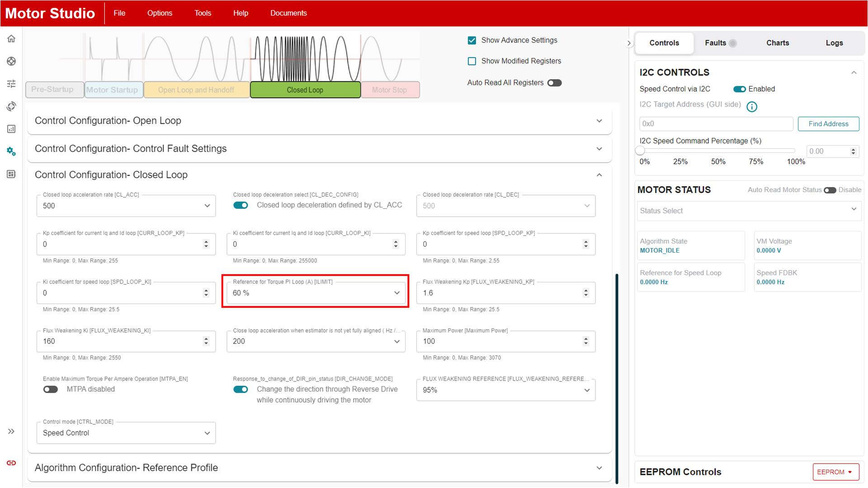Click the Find Address button
This screenshot has height=488, width=868.
tap(828, 124)
